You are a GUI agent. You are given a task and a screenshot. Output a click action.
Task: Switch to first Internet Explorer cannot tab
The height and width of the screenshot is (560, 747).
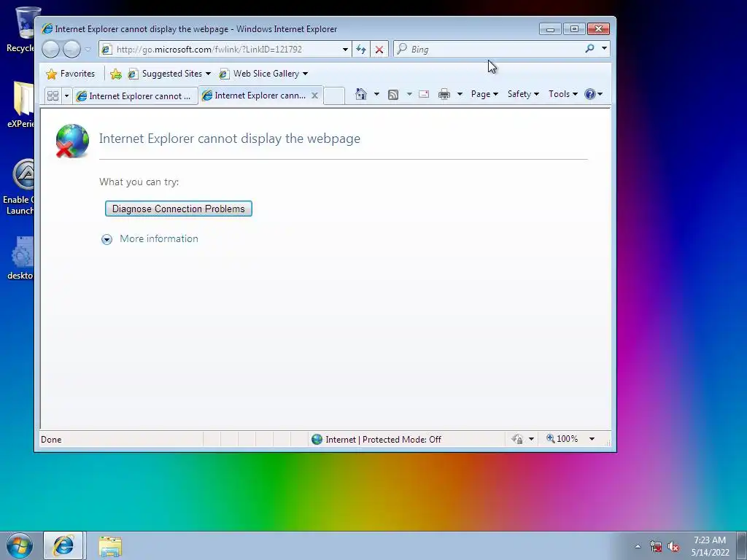(x=135, y=96)
